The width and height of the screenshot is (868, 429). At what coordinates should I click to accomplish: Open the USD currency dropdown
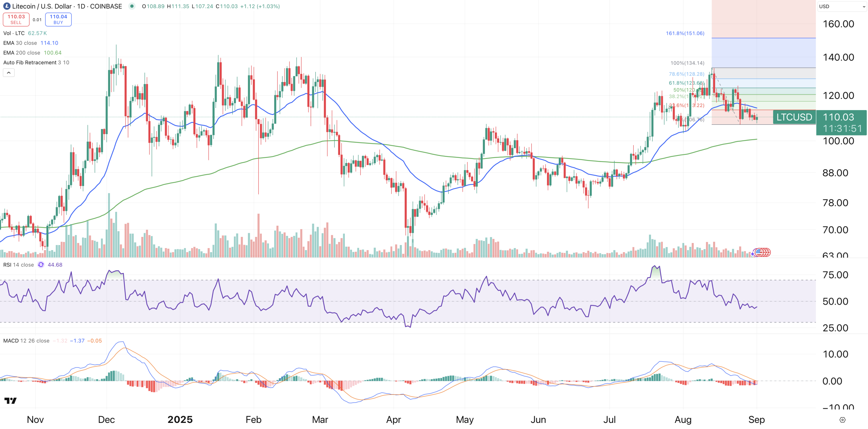tap(842, 6)
